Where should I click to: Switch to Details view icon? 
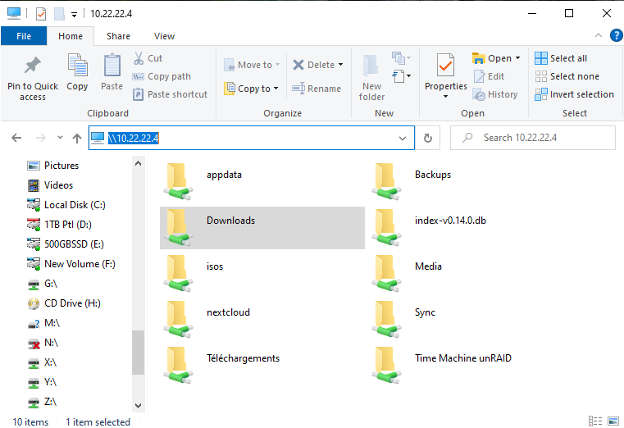(x=595, y=420)
